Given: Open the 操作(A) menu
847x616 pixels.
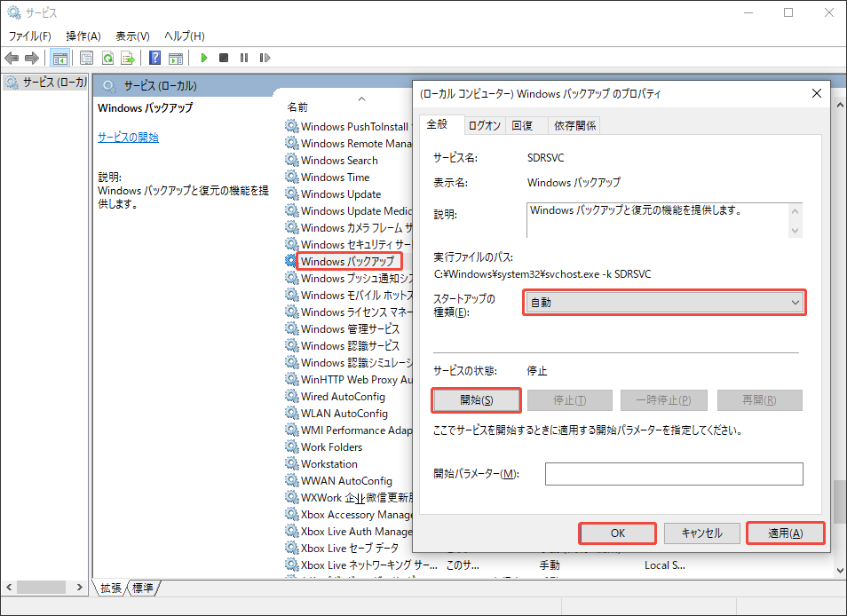Looking at the screenshot, I should tap(83, 36).
